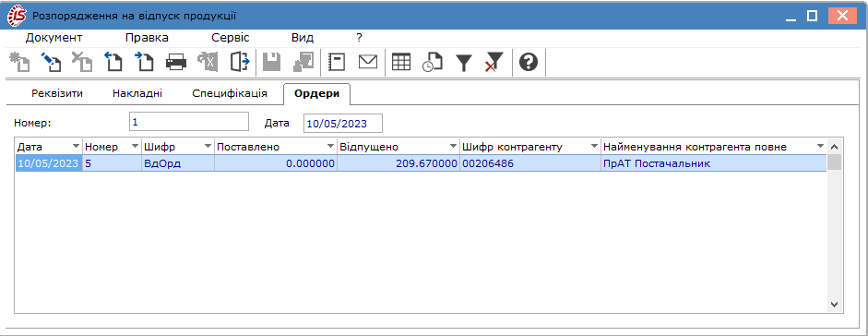Click the ВдОрд cell

click(178, 163)
